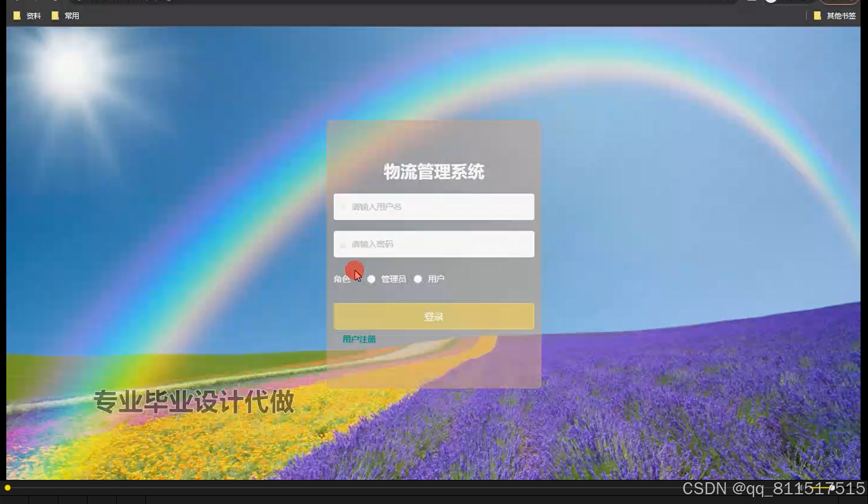Open the 用户注册 registration link
This screenshot has height=504, width=868.
tap(358, 339)
